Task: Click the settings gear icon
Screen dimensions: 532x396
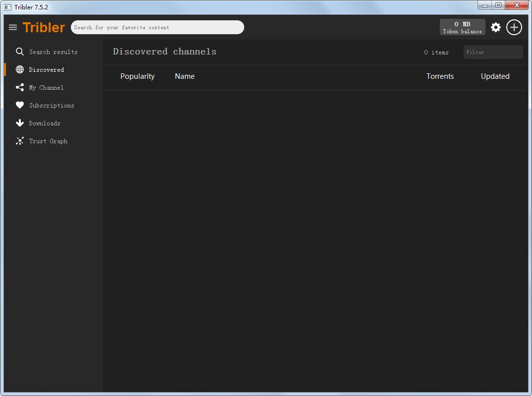Action: coord(495,27)
